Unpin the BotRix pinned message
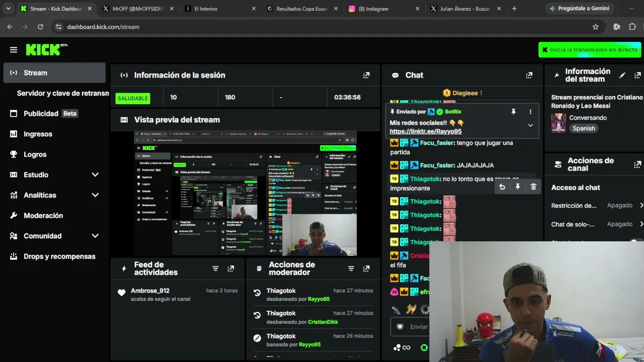Viewport: 644px width, 362px height. [x=514, y=112]
